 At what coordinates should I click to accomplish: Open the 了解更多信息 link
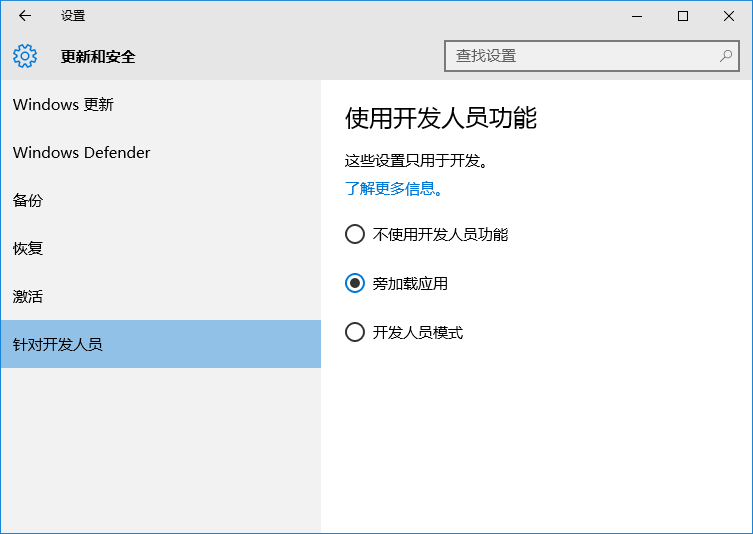coord(393,189)
